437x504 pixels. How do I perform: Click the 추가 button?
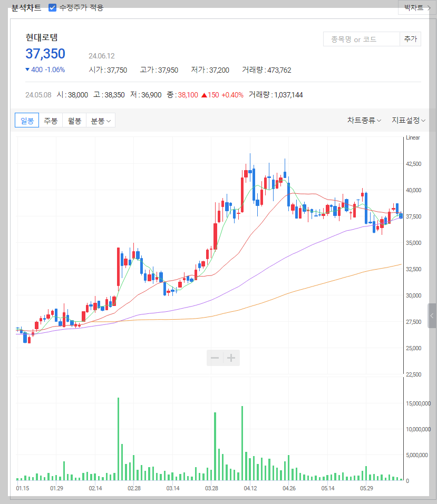(410, 39)
